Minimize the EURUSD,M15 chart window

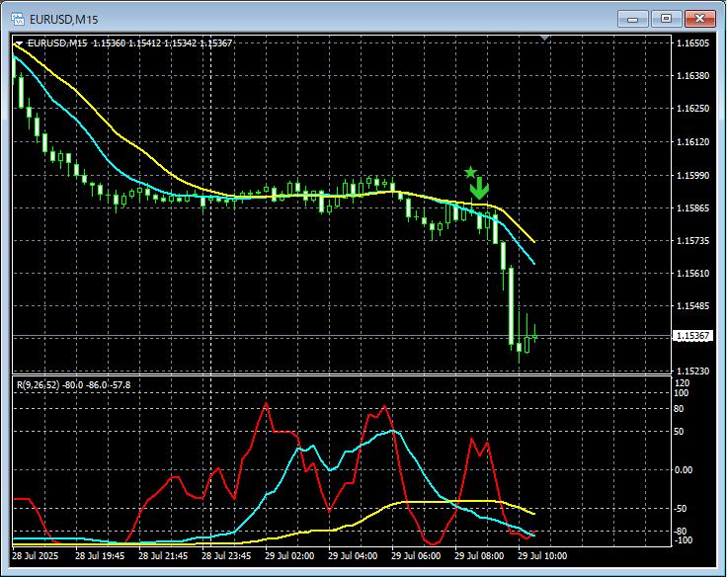click(x=632, y=18)
